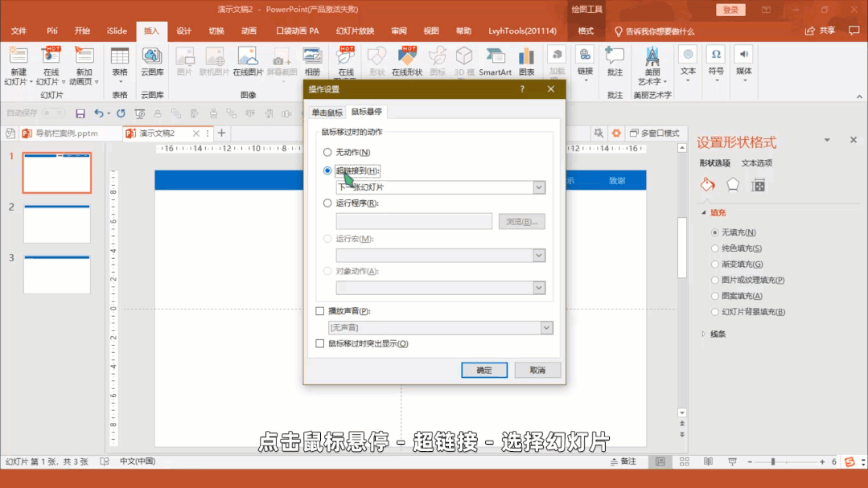
Task: Collapse the 填充 section
Action: pyautogui.click(x=704, y=213)
